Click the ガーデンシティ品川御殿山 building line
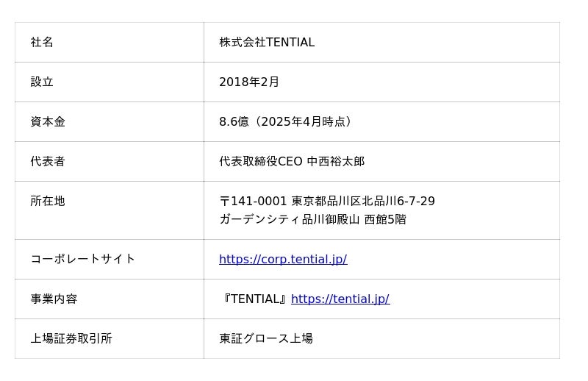Screen dimensions: 588x381 coord(289,219)
